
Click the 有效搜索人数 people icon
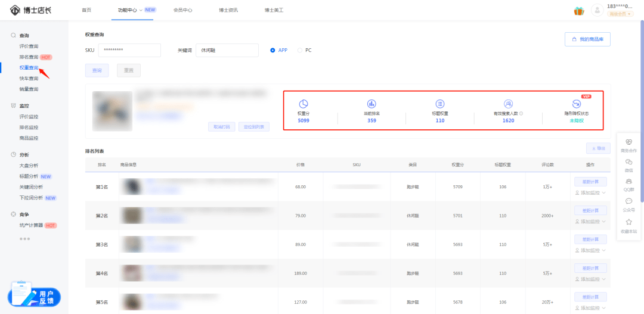[508, 104]
